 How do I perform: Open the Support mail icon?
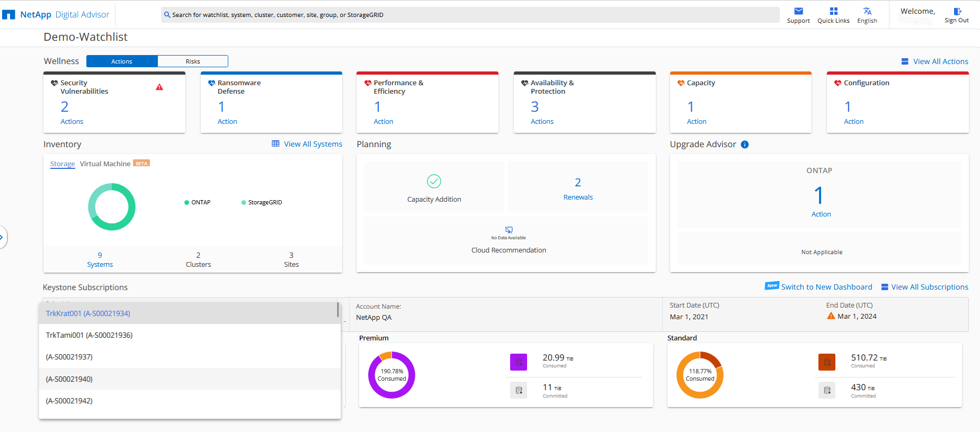[x=798, y=11]
